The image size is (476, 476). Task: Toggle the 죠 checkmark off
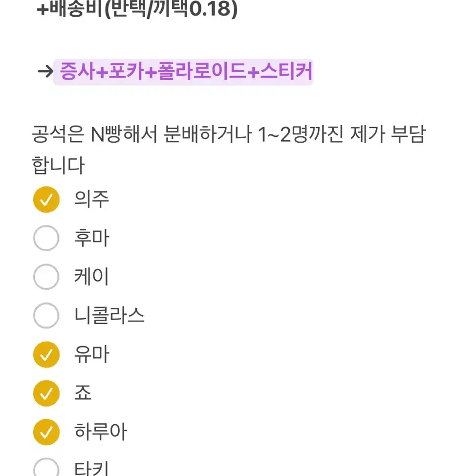tap(46, 393)
